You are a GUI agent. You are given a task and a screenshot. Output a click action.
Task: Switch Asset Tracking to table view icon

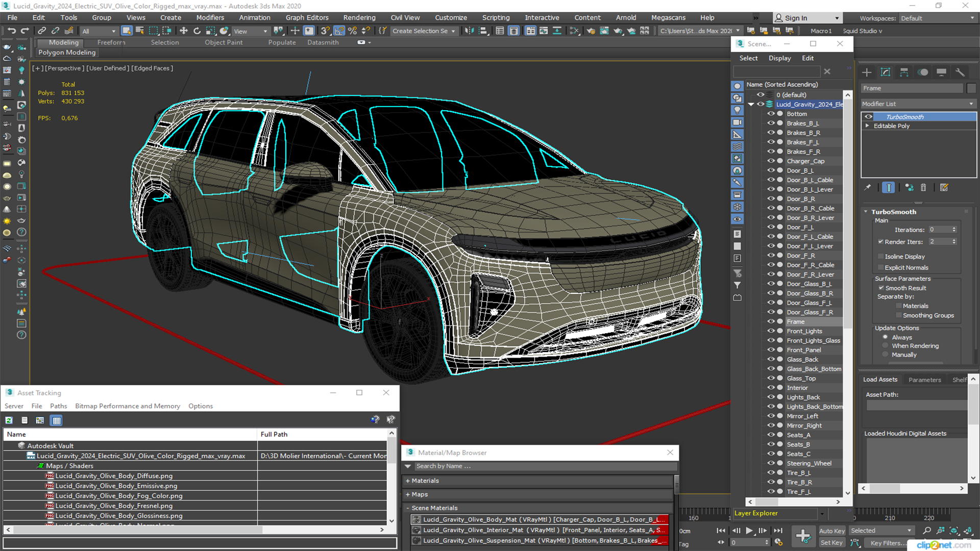click(57, 420)
